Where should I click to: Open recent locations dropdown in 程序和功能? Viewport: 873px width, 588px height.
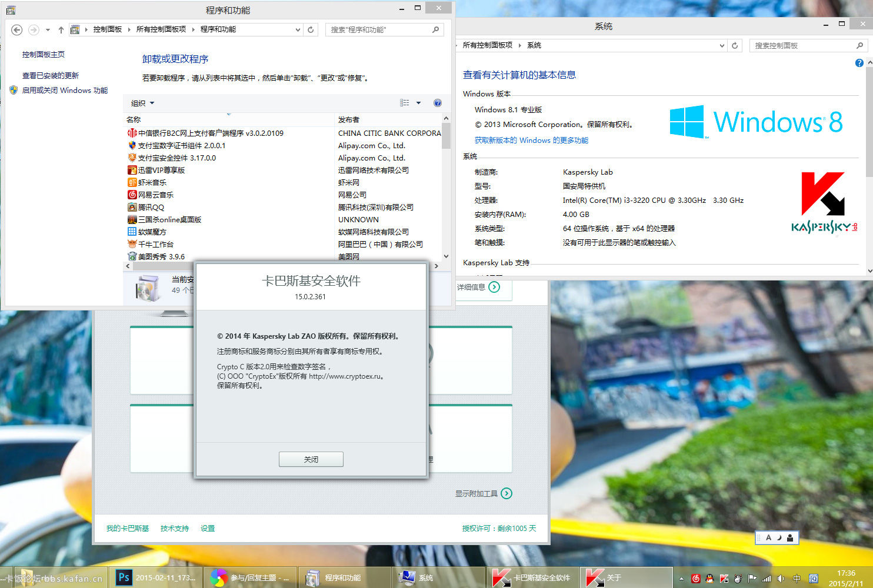48,29
